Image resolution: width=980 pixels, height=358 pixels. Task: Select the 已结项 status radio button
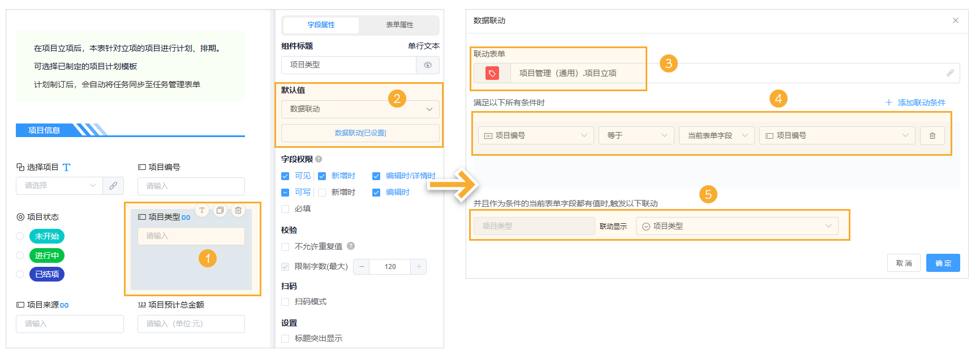20,274
